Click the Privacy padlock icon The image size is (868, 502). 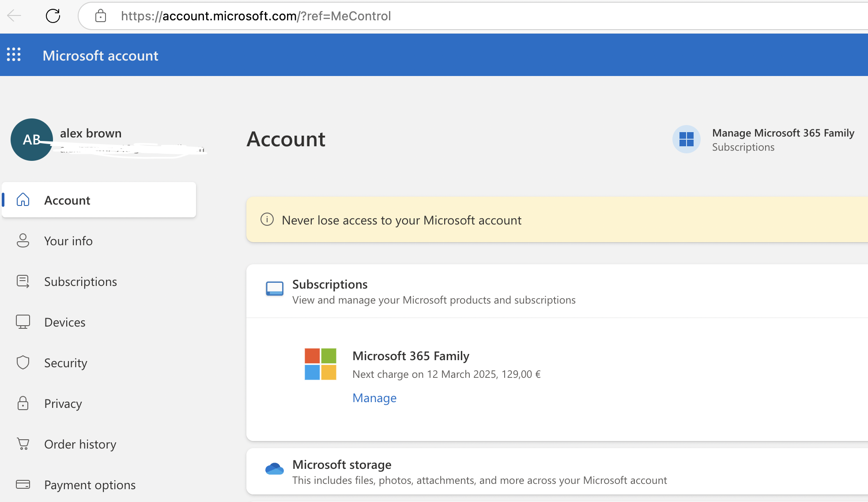pos(23,403)
